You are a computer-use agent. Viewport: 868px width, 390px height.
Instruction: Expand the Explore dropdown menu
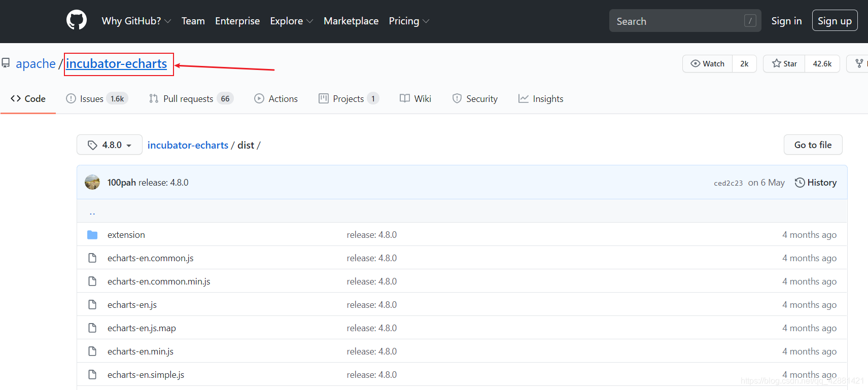pyautogui.click(x=291, y=21)
